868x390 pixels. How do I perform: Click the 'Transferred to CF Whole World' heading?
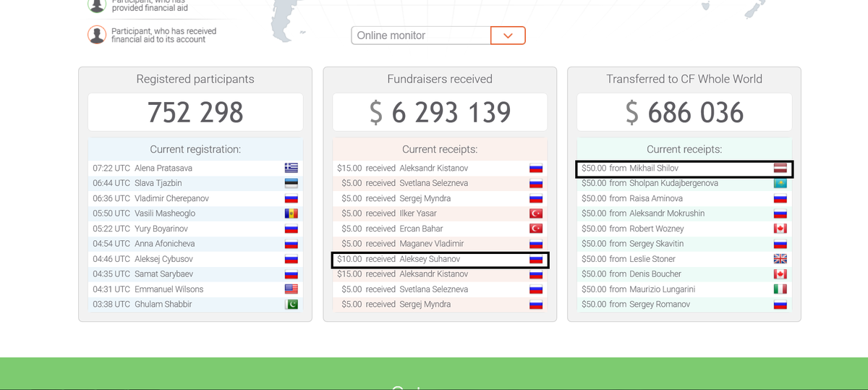684,79
